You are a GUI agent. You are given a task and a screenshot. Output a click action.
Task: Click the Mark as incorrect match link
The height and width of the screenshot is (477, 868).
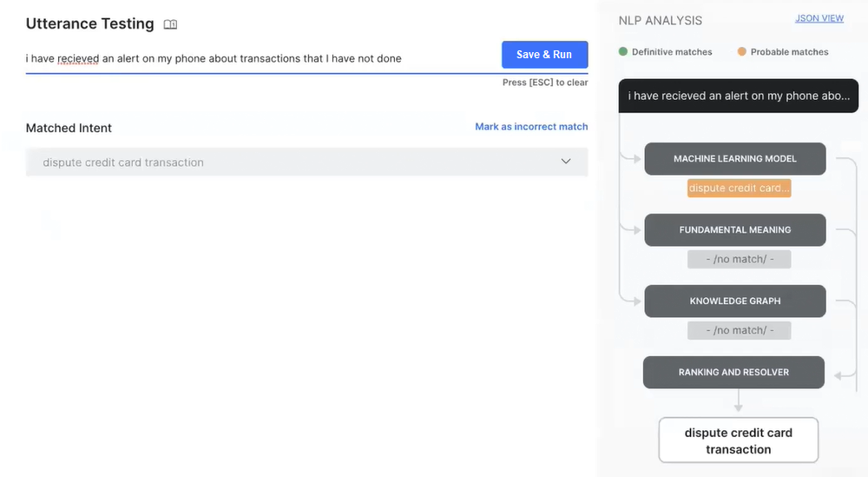point(531,127)
